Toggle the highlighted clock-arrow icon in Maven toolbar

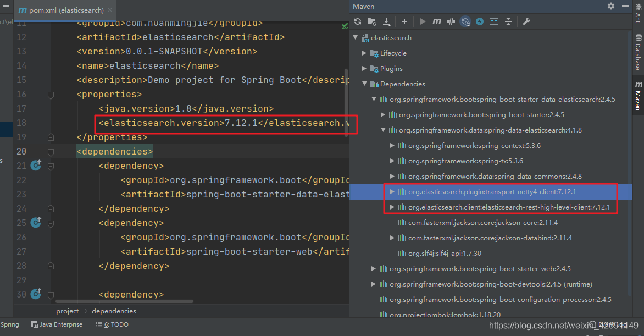click(x=465, y=21)
